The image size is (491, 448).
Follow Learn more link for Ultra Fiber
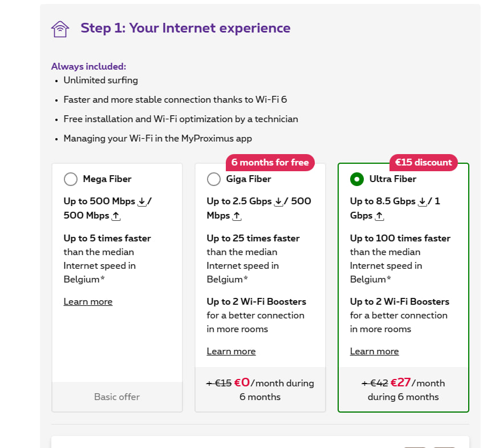point(374,351)
